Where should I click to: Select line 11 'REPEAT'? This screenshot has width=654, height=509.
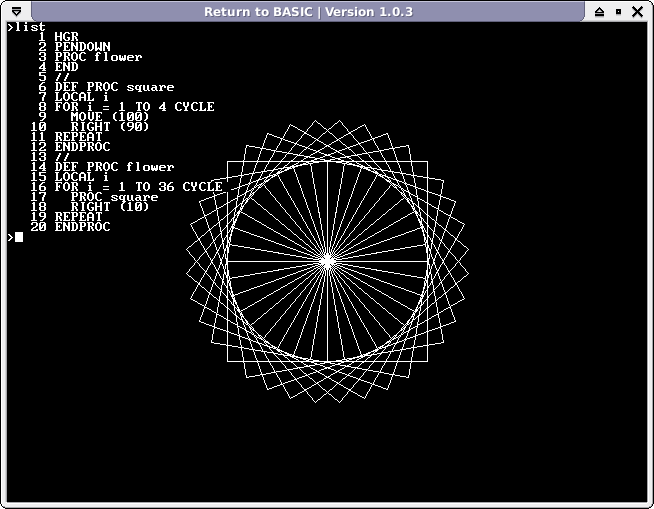pos(66,137)
